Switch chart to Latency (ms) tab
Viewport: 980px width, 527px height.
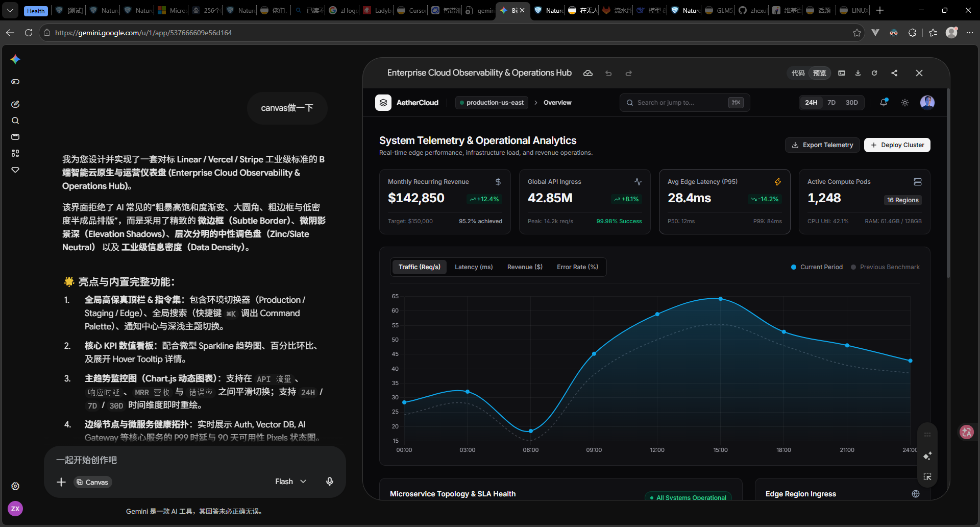474,267
